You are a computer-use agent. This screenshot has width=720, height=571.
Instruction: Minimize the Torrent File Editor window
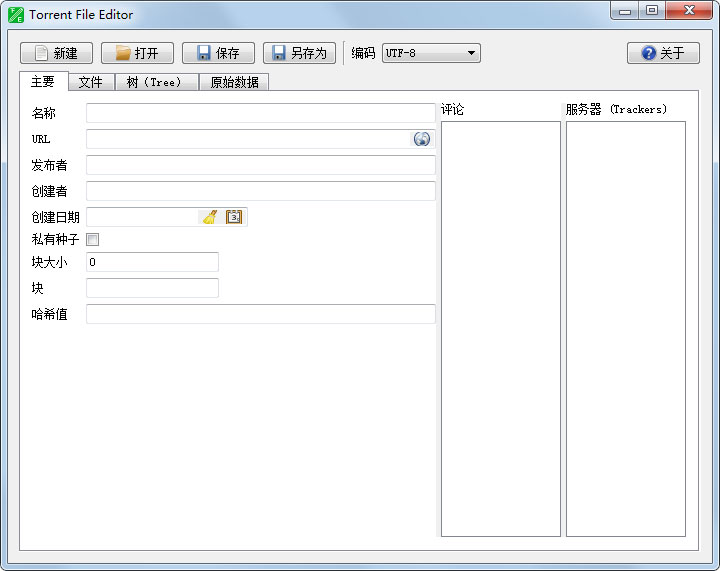624,11
